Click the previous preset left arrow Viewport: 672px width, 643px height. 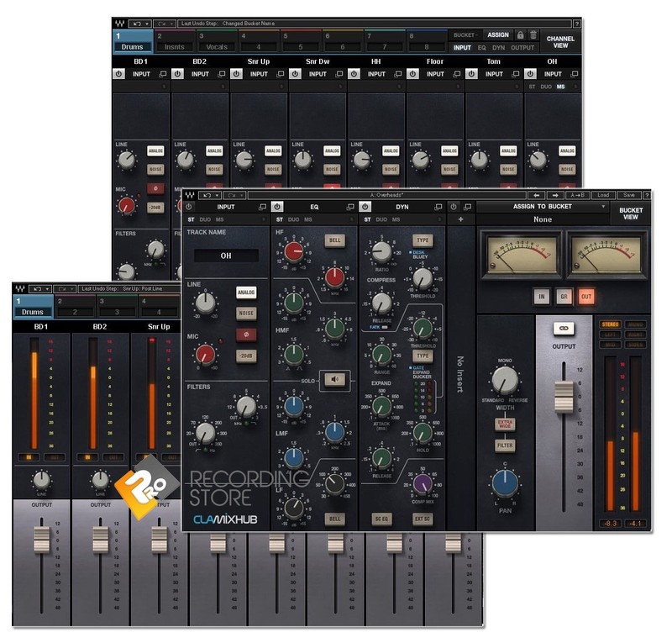point(537,195)
